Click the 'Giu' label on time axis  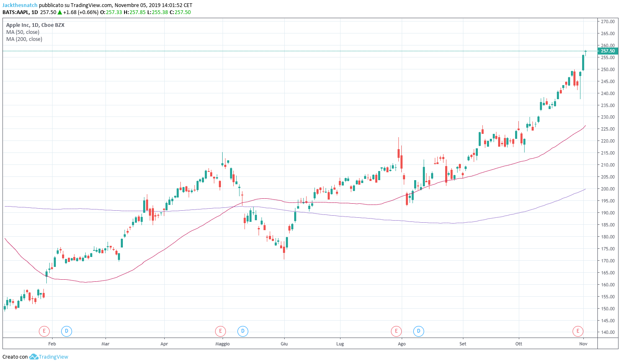(x=284, y=344)
